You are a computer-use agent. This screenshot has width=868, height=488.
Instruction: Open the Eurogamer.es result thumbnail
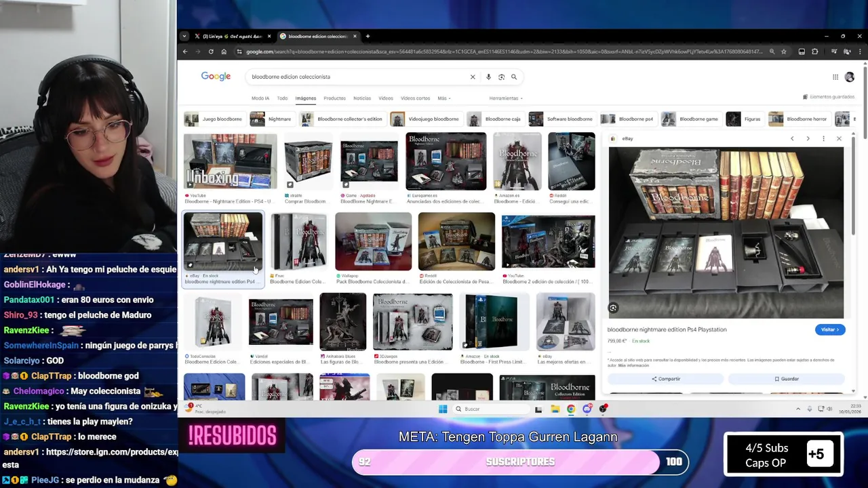click(446, 161)
